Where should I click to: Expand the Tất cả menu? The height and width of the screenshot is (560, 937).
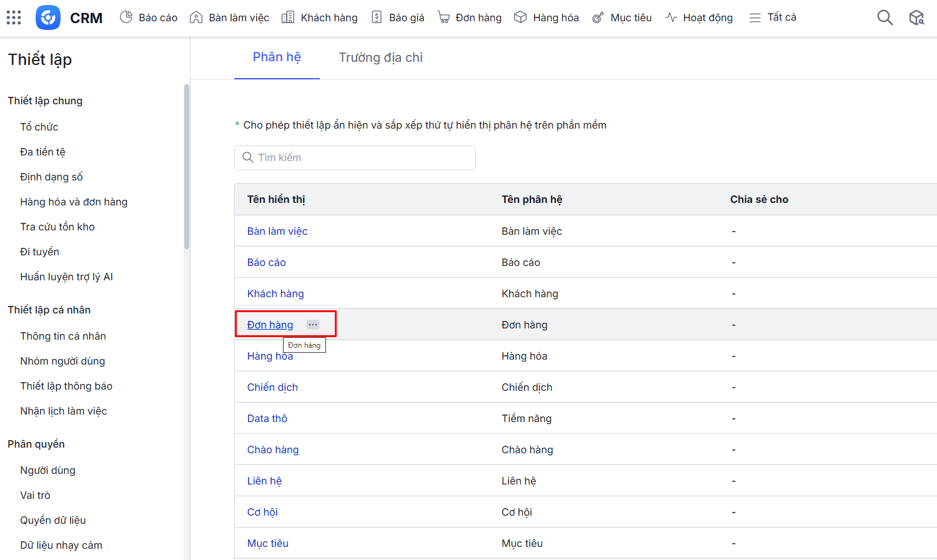(773, 17)
